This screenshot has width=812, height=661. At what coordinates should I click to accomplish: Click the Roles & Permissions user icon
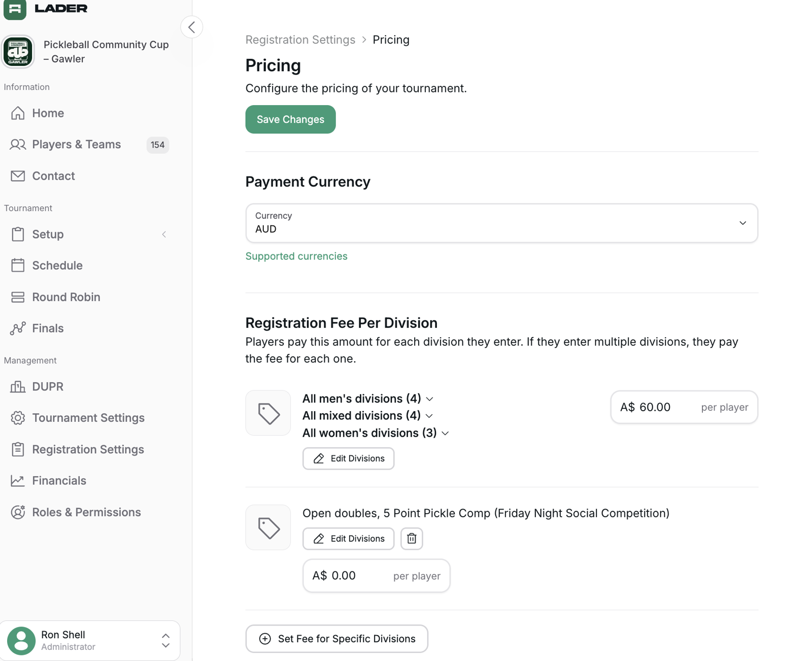point(18,512)
